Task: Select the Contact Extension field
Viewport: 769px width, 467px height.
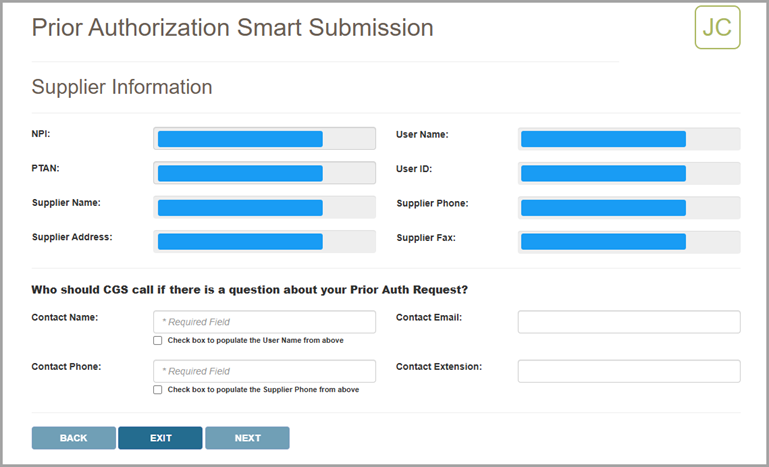Action: (x=628, y=371)
